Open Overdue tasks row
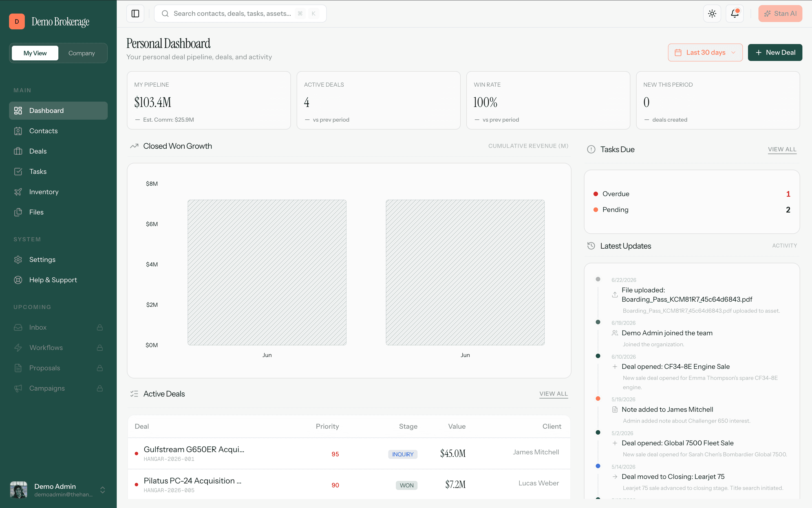 [692, 194]
